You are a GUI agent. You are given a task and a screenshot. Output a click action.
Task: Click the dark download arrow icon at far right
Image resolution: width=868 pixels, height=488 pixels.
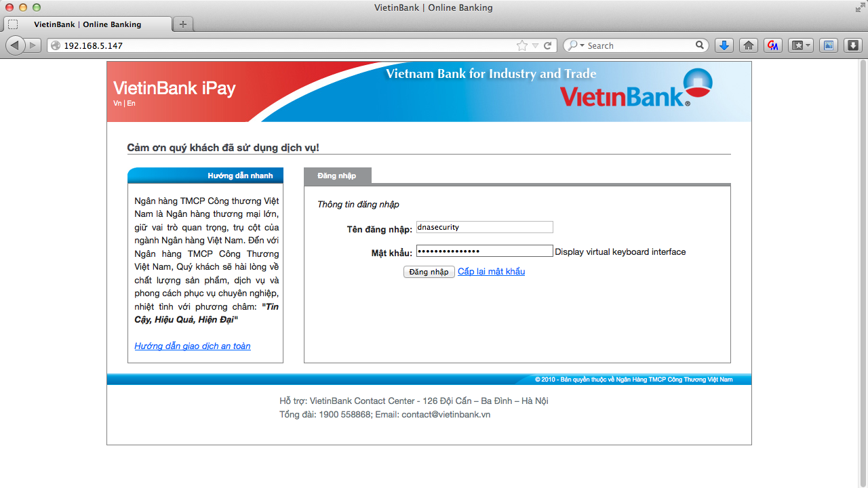click(x=853, y=45)
